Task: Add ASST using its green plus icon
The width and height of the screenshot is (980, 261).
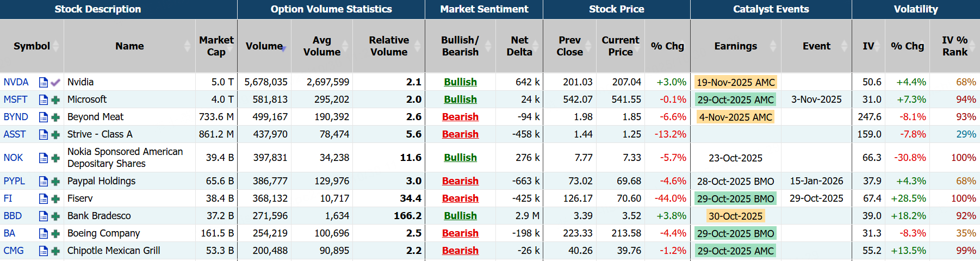Action: [55, 135]
